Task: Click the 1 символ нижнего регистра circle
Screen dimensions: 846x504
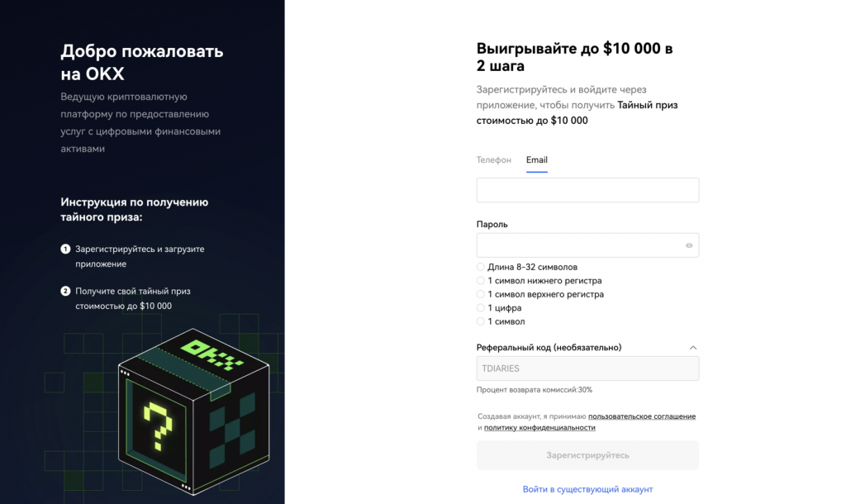Action: 481,281
